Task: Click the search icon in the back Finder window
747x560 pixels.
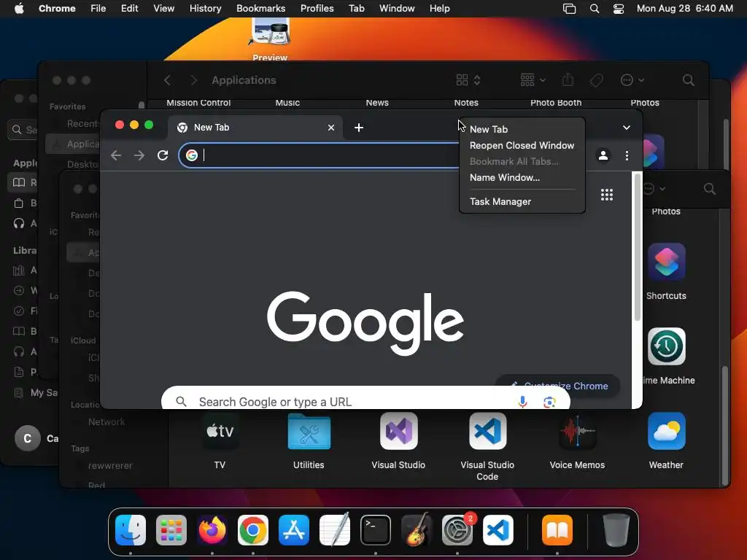Action: (688, 80)
